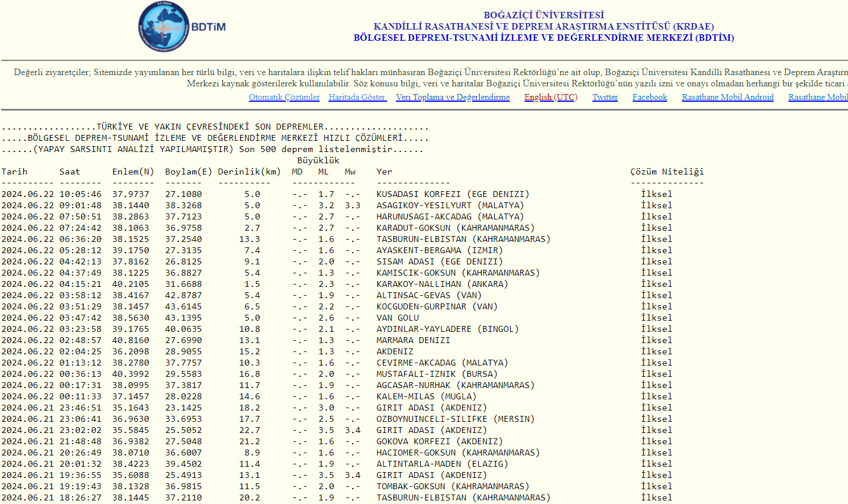Select GOKOVA KORFEZI (AKDENIZ) location
The height and width of the screenshot is (504, 848).
coord(440,441)
